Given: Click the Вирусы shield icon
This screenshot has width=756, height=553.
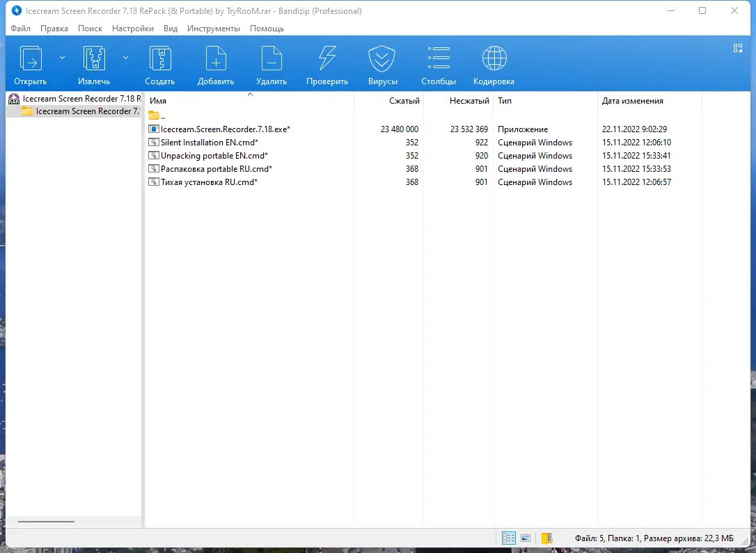Looking at the screenshot, I should (x=382, y=58).
